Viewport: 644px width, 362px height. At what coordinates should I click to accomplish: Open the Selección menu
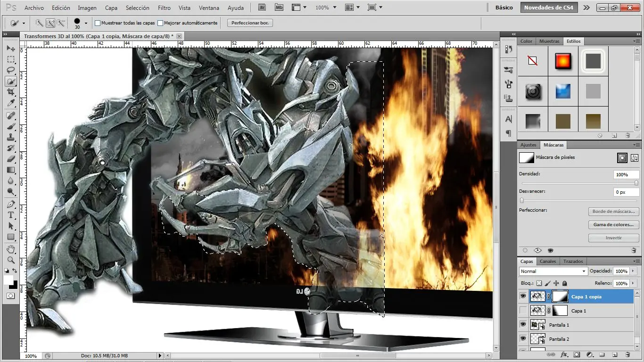coord(138,8)
